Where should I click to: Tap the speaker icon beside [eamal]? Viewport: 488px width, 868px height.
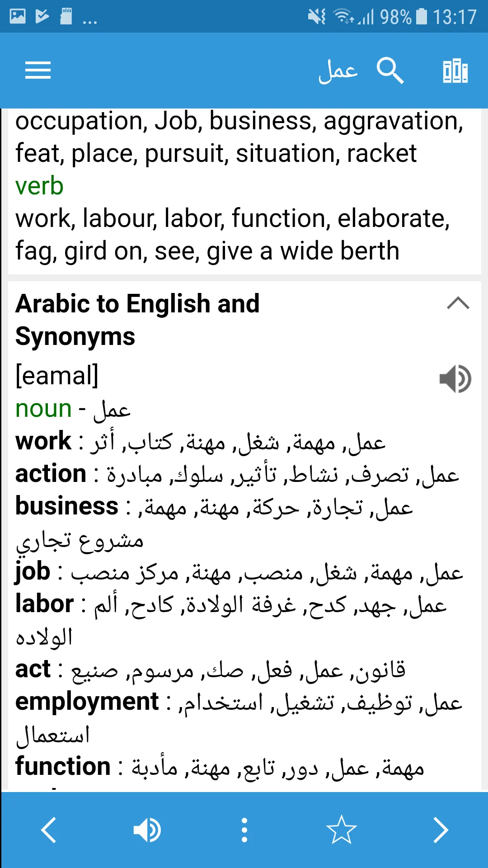click(x=455, y=379)
